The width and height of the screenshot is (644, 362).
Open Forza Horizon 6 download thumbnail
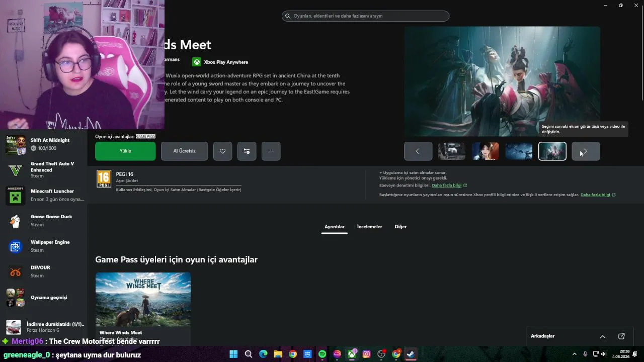14,327
